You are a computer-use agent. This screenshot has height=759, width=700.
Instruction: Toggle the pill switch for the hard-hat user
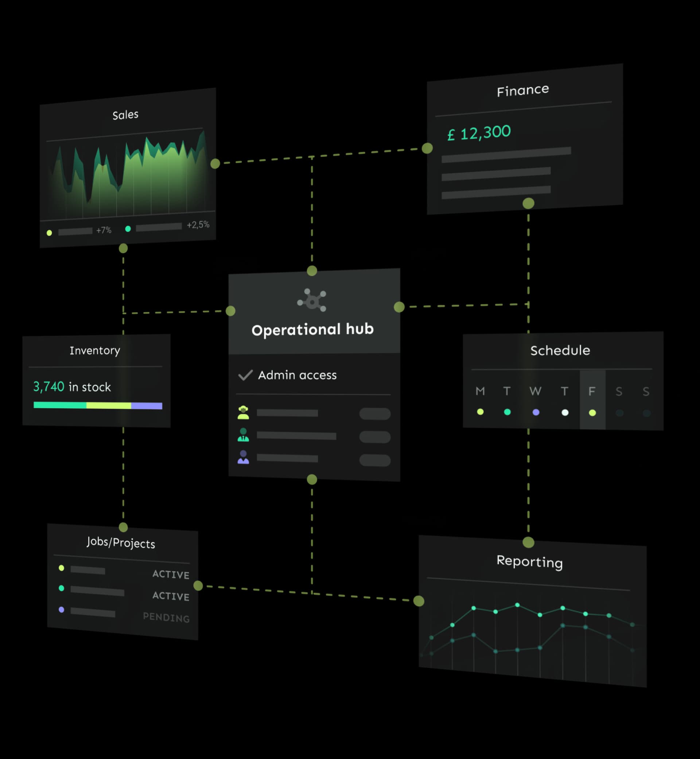[375, 414]
